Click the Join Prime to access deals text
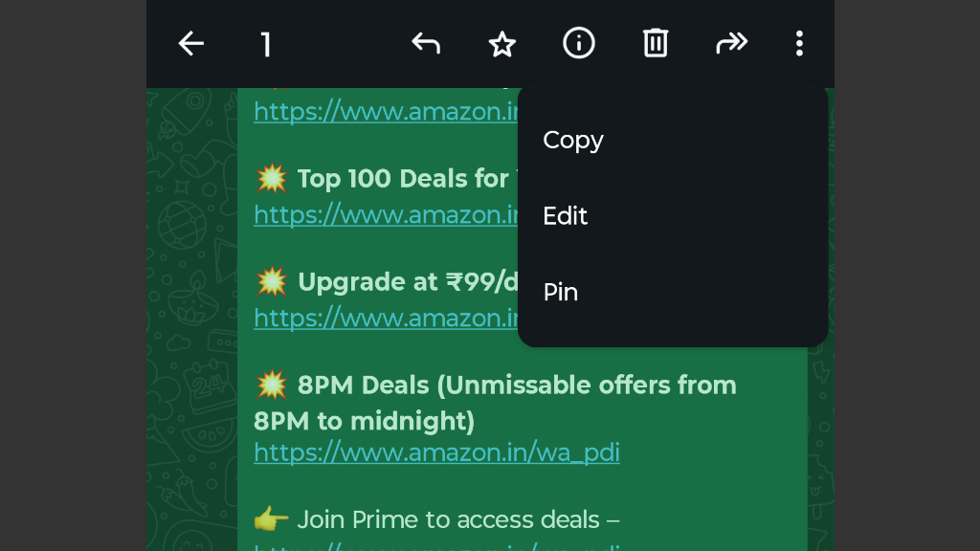This screenshot has height=551, width=980. coord(458,519)
